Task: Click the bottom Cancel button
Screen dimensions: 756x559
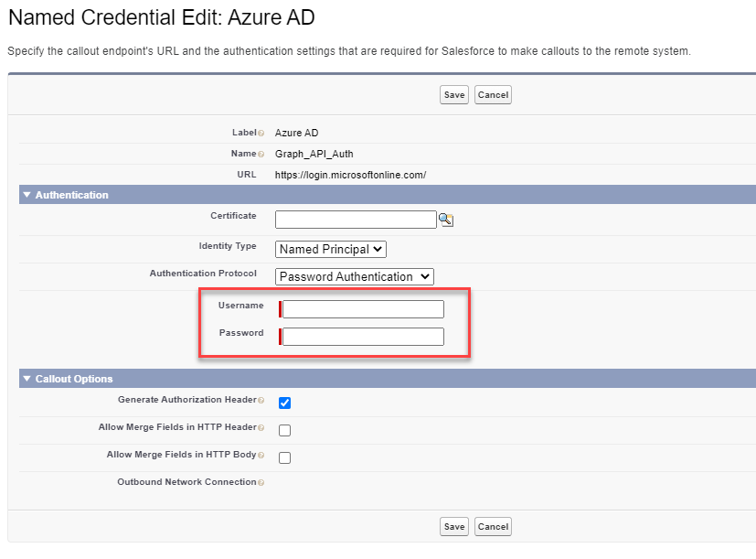Action: [493, 526]
